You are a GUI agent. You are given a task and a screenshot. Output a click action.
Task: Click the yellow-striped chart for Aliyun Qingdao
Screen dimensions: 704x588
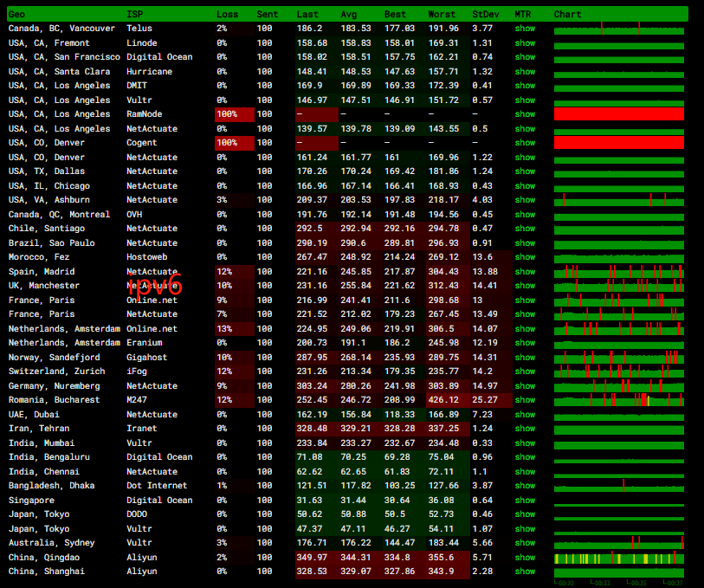point(619,559)
